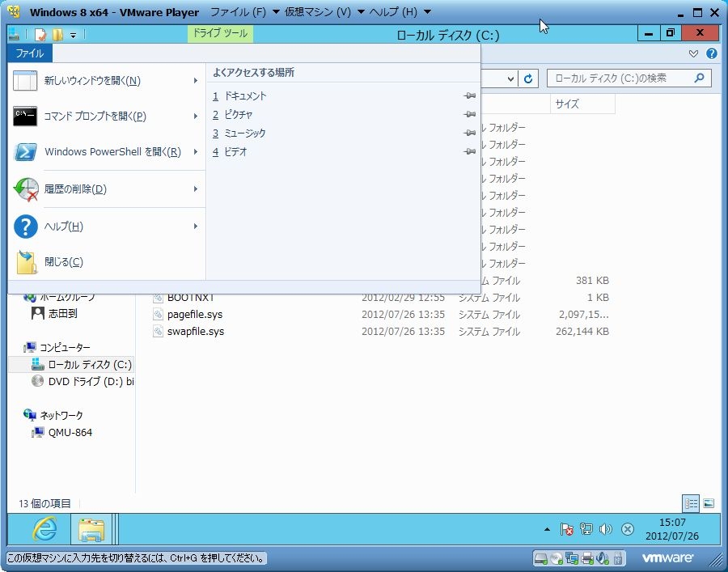728x572 pixels.
Task: Open VMware ヘルプ (H) menu
Action: [400, 12]
